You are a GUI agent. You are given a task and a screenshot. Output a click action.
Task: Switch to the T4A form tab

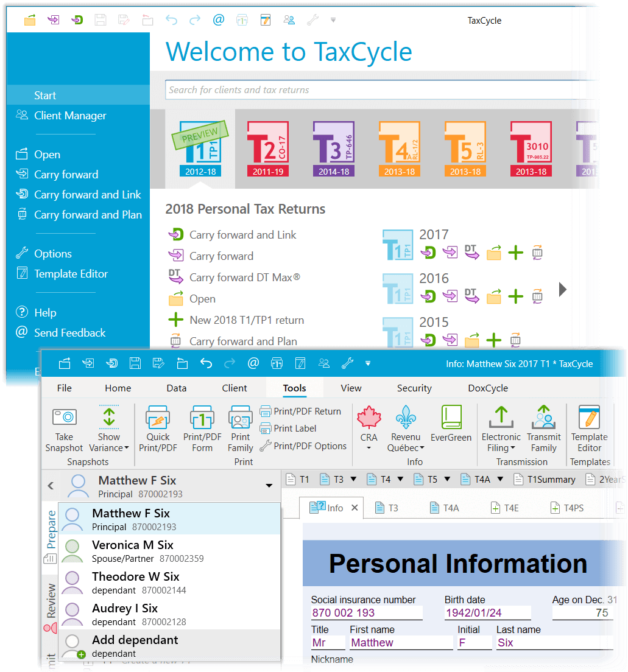point(445,508)
